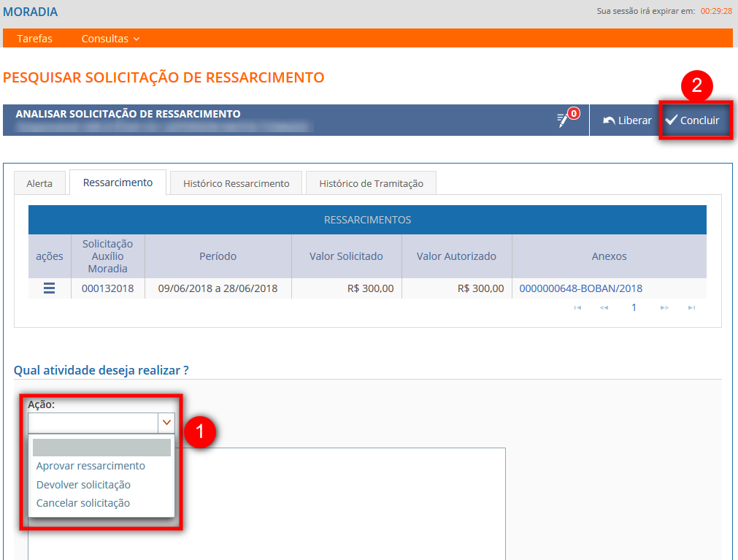738x560 pixels.
Task: Go to previous page of results
Action: 604,308
